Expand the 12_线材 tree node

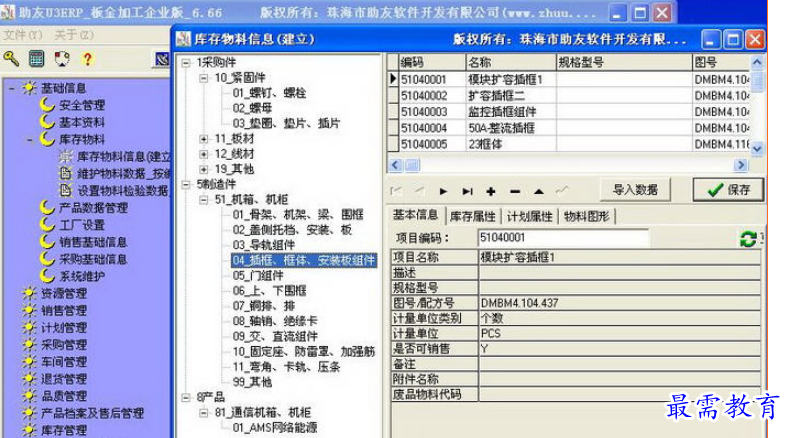click(204, 154)
